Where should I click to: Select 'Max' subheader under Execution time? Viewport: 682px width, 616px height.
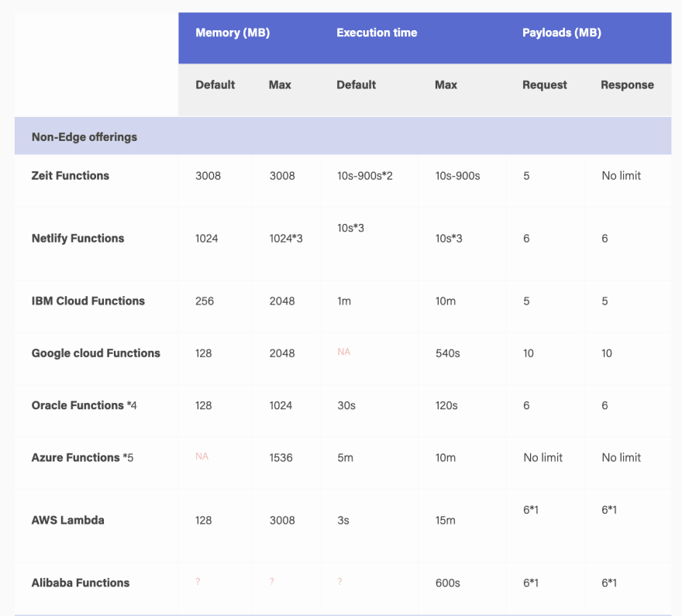tap(446, 84)
